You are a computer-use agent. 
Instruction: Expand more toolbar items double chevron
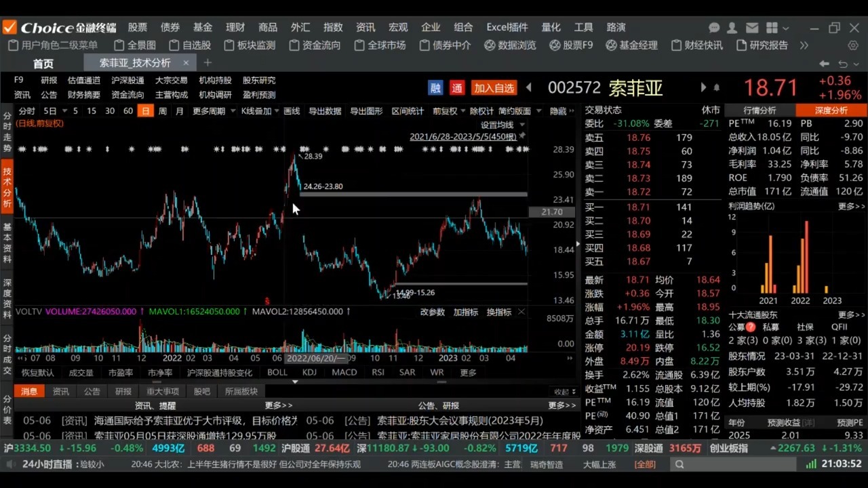click(x=804, y=45)
